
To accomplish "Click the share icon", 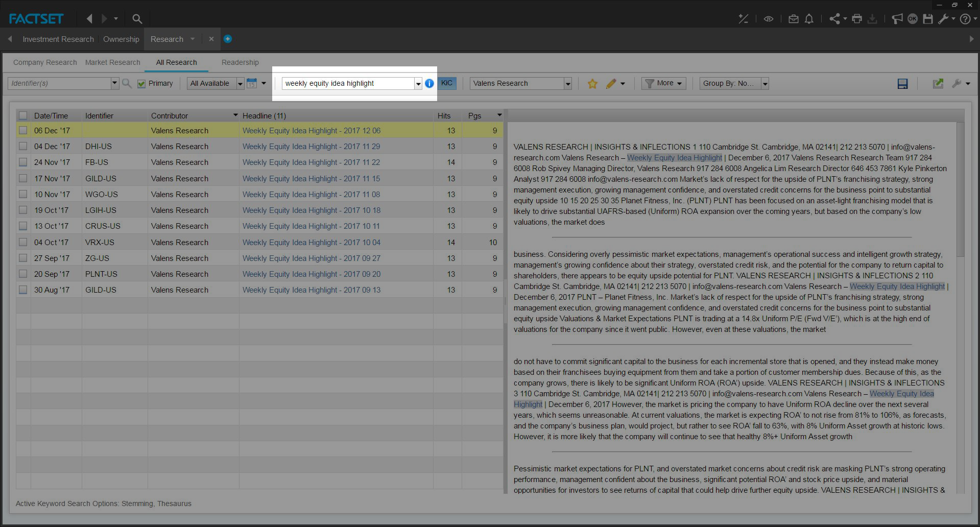I will click(x=835, y=19).
